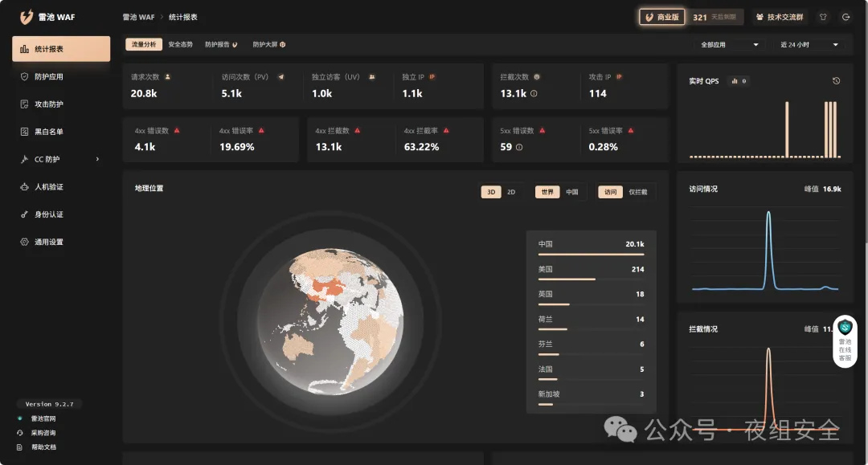Click the warning triangle beside 4xx 拦截数
Screen dimensions: 868x465
coord(358,130)
